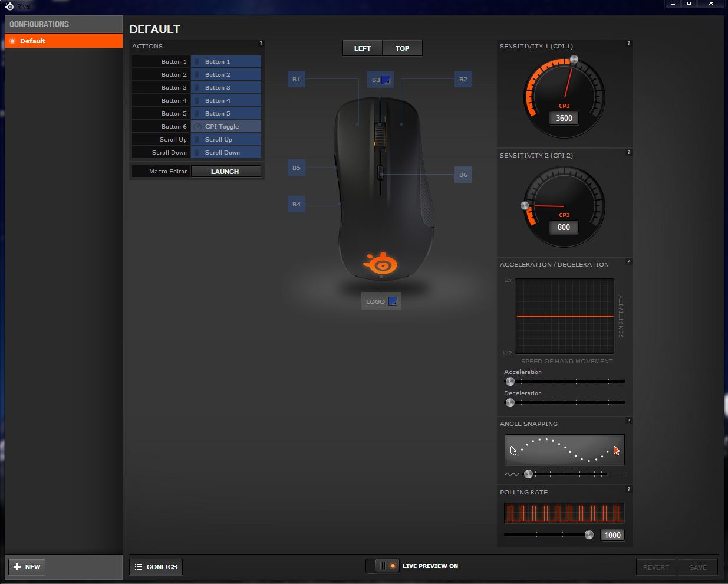Image resolution: width=728 pixels, height=584 pixels.
Task: Click the CPI Toggle dial icon in Button 6 row
Action: tap(197, 126)
